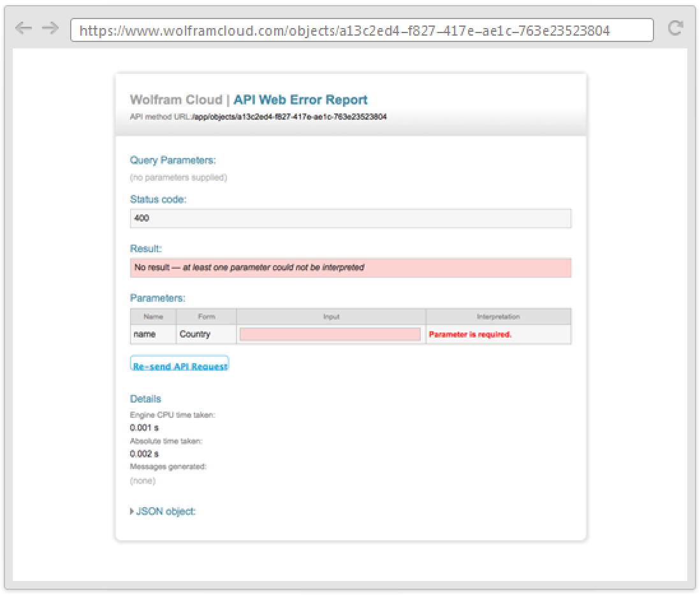
Task: Click the Status code field showing 400
Action: 350,219
